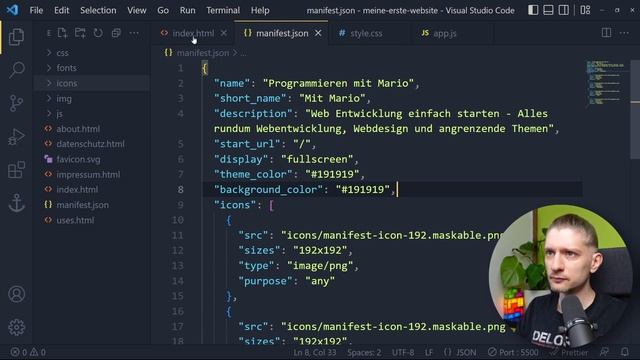This screenshot has height=360, width=640.
Task: Open the Selection menu
Action: (98, 10)
